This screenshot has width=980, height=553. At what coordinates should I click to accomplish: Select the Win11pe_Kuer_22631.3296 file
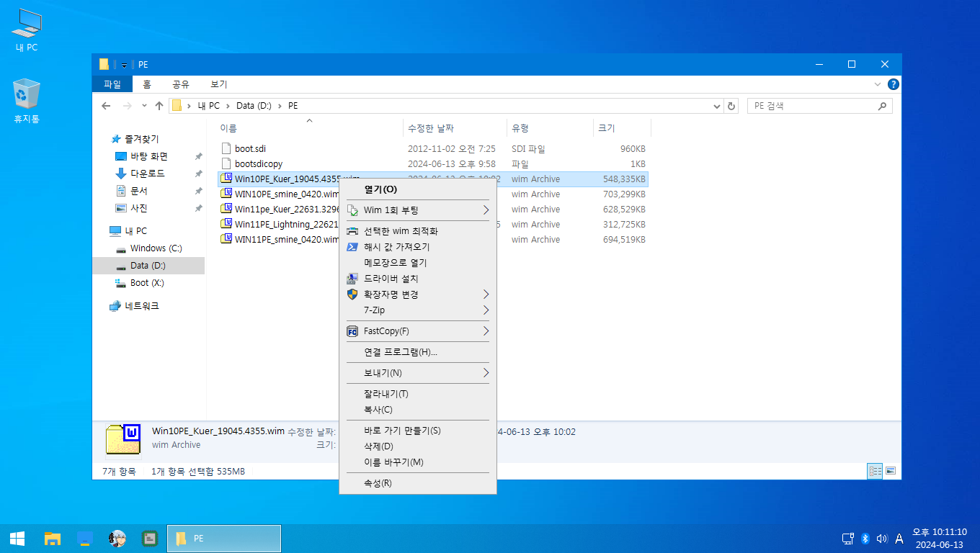(x=280, y=210)
